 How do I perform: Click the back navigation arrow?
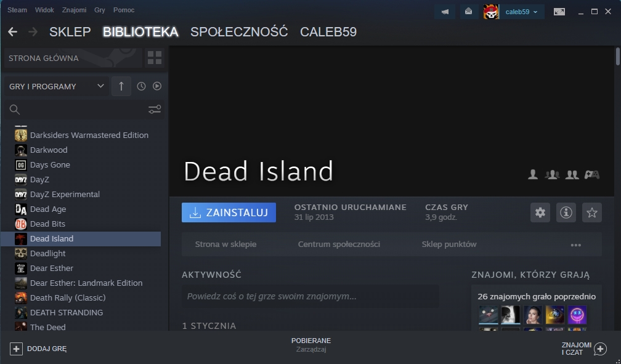tap(12, 32)
